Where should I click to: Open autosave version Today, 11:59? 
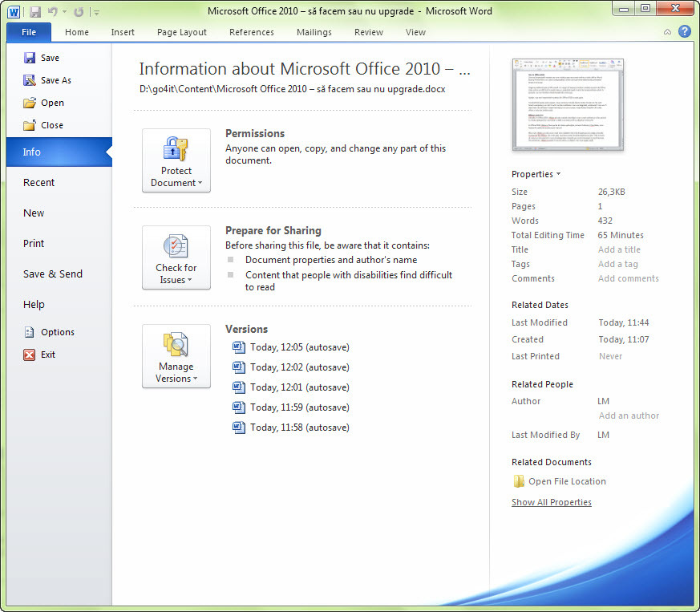(291, 407)
